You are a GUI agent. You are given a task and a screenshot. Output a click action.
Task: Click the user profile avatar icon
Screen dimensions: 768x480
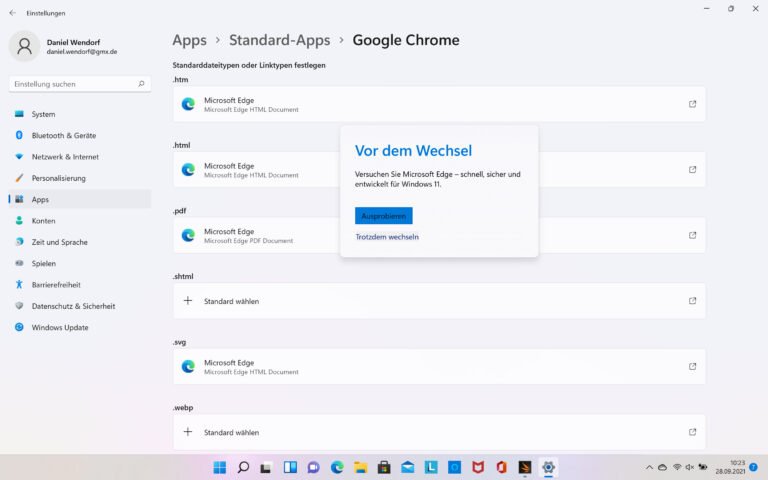(24, 46)
